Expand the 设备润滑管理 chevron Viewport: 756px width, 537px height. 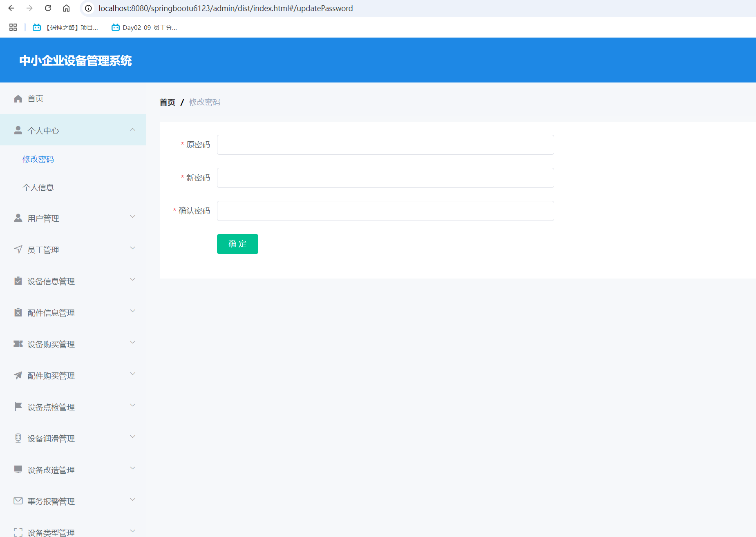(132, 437)
